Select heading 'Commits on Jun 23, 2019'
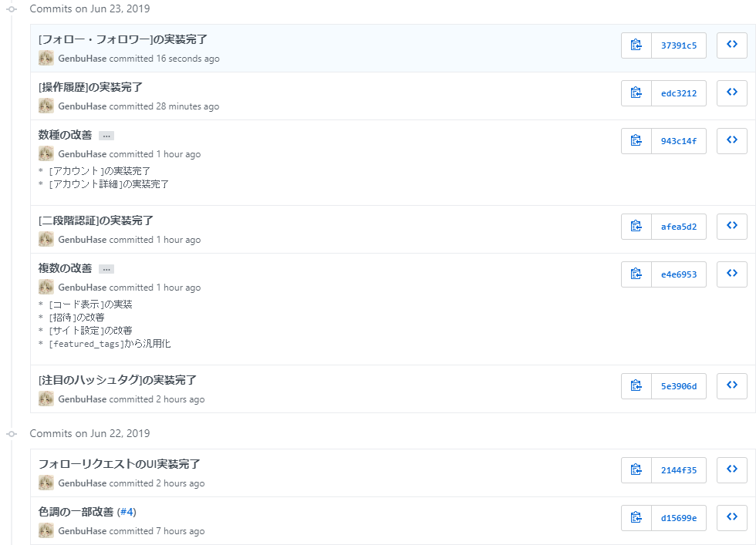756x545 pixels. [89, 8]
